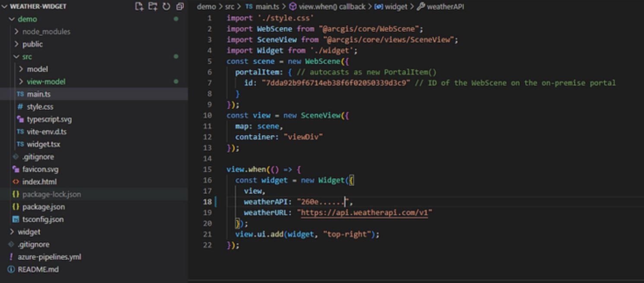Click the tsconfig.json file icon

click(15, 219)
